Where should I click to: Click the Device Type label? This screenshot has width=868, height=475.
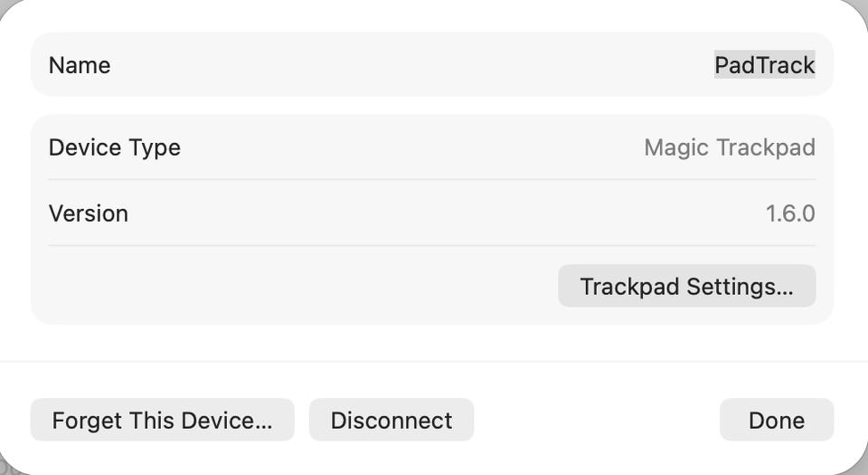(x=115, y=147)
